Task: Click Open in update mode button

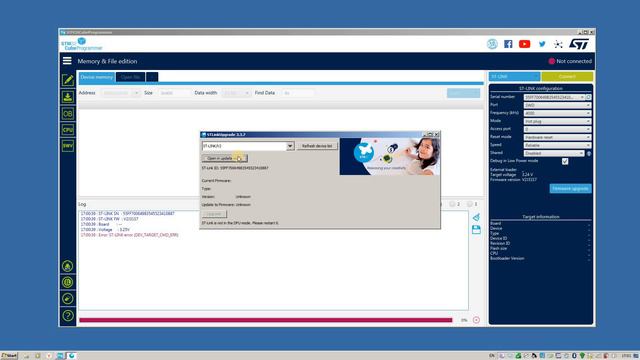Action: [224, 158]
